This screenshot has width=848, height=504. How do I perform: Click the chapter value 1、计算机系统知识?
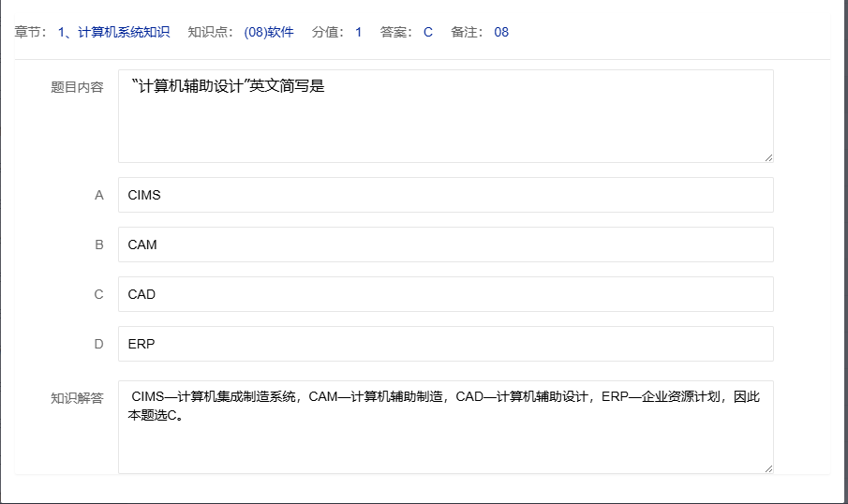(x=113, y=33)
